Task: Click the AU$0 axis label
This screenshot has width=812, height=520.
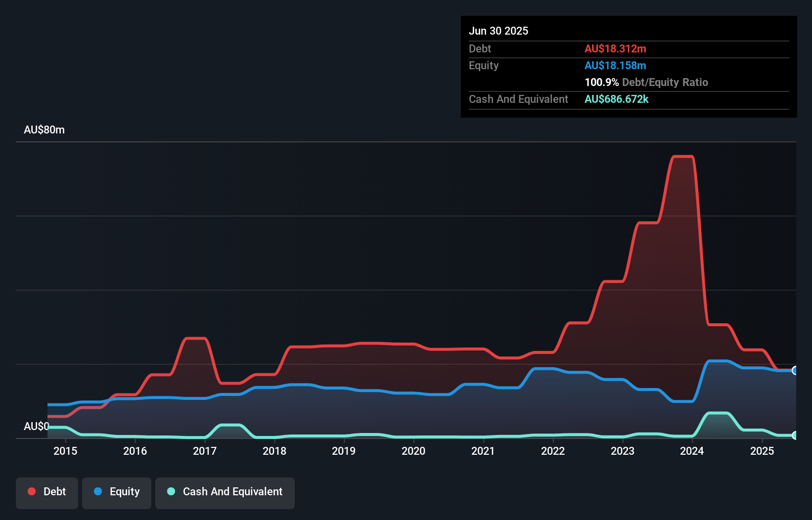Action: [37, 426]
